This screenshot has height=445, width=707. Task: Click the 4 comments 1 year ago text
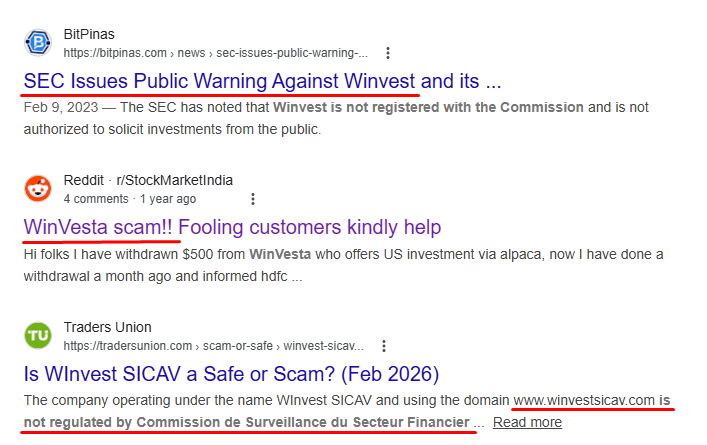point(130,199)
